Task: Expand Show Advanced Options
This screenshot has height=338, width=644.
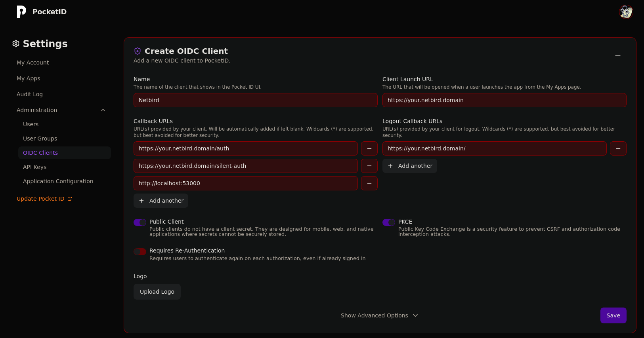Action: 379,315
